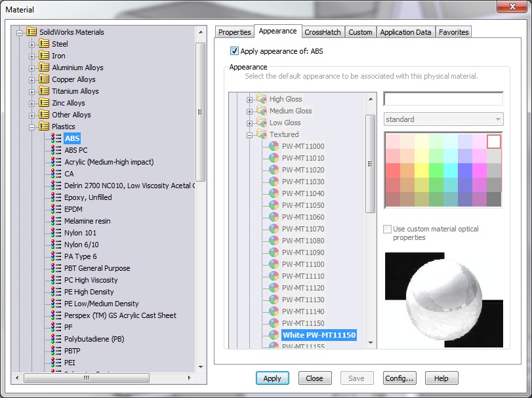Image resolution: width=532 pixels, height=398 pixels.
Task: Click the Medium Gloss appearance folder icon
Action: coord(262,111)
